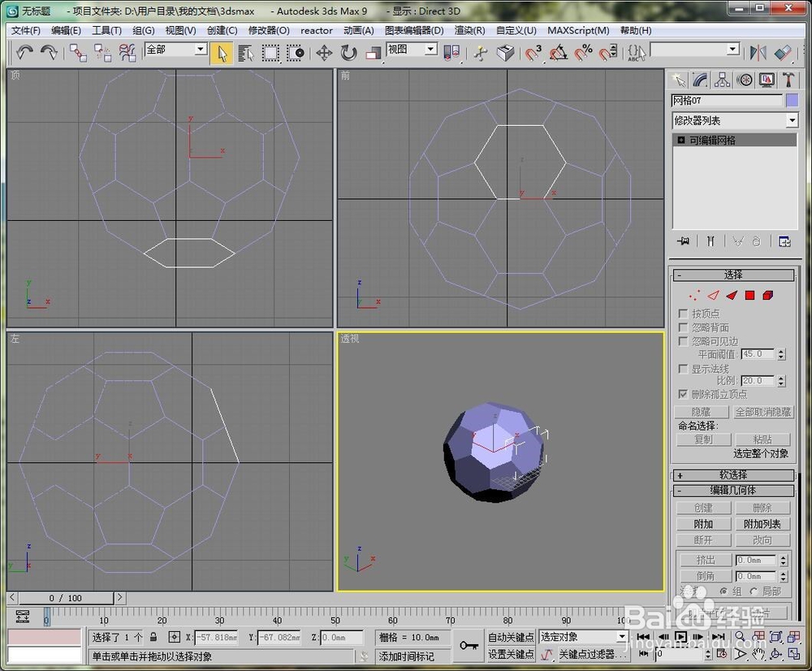Click the 附加 button
Viewport: 812px width, 671px height.
coord(703,524)
